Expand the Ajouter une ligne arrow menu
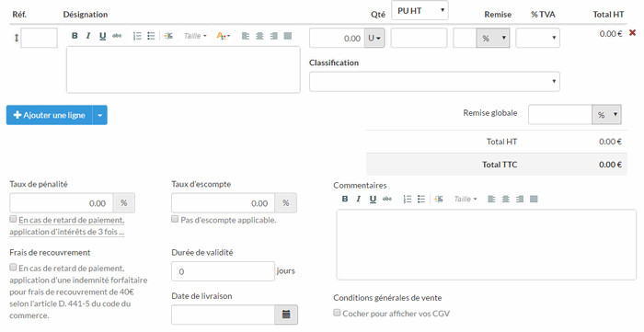Screen dimensions: 644x332 (99, 115)
